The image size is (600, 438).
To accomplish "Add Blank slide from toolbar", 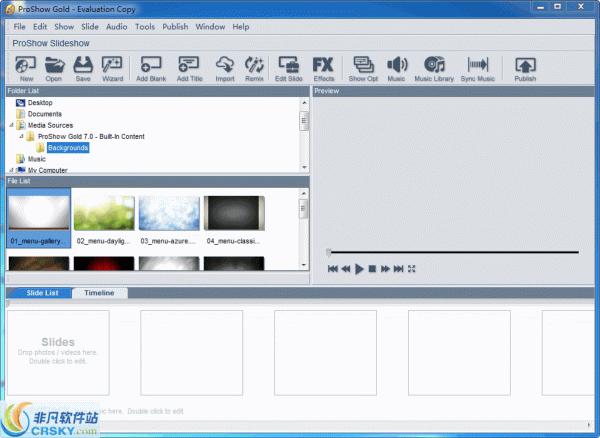I will point(151,69).
